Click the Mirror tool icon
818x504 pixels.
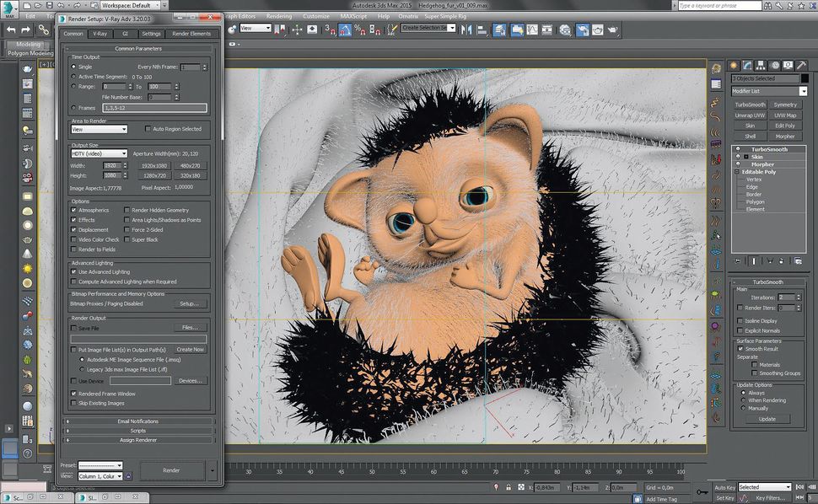pos(466,31)
